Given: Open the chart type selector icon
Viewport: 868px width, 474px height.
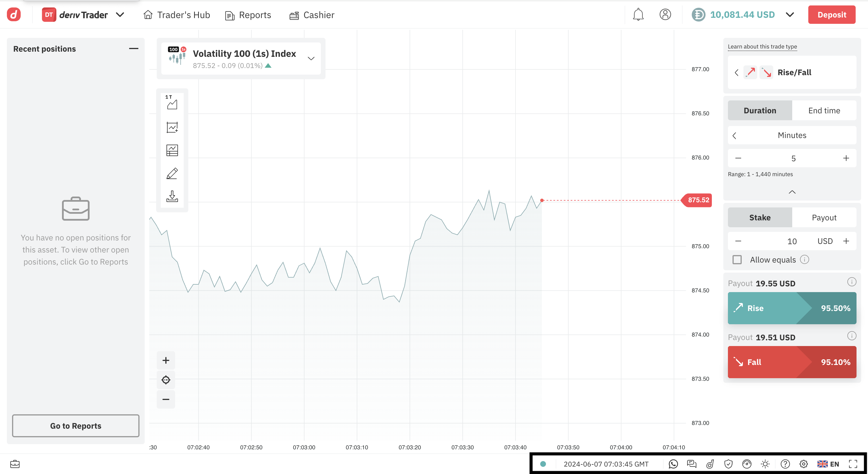Looking at the screenshot, I should (172, 102).
